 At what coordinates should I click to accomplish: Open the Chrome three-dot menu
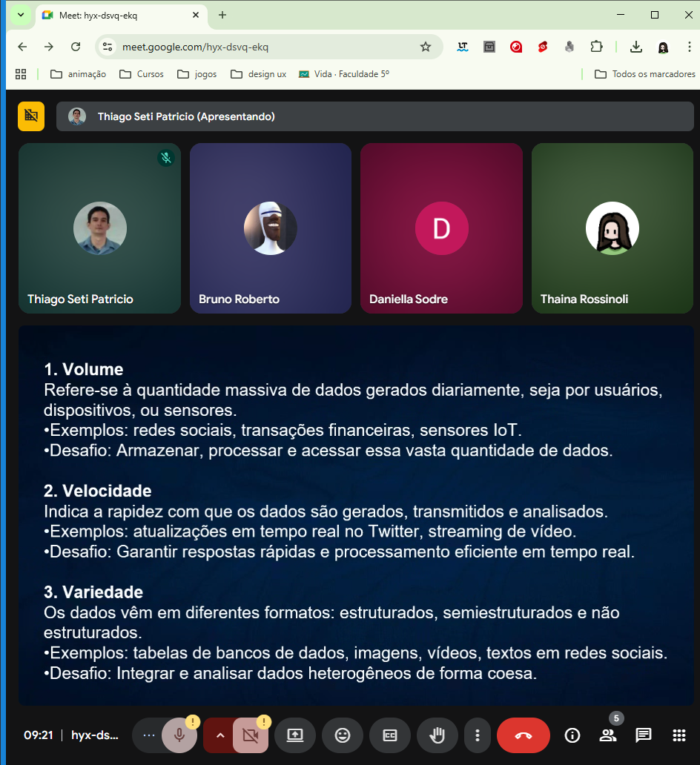point(689,46)
